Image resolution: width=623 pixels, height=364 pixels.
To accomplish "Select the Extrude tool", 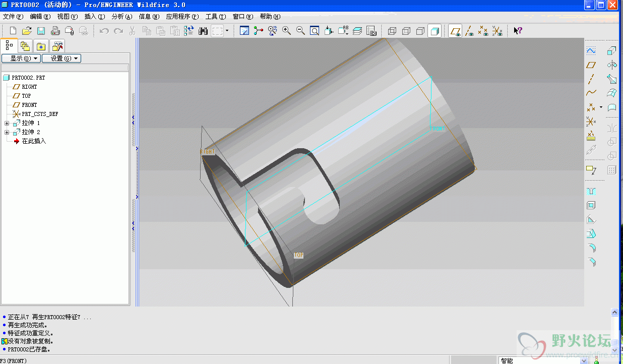I will (x=612, y=51).
